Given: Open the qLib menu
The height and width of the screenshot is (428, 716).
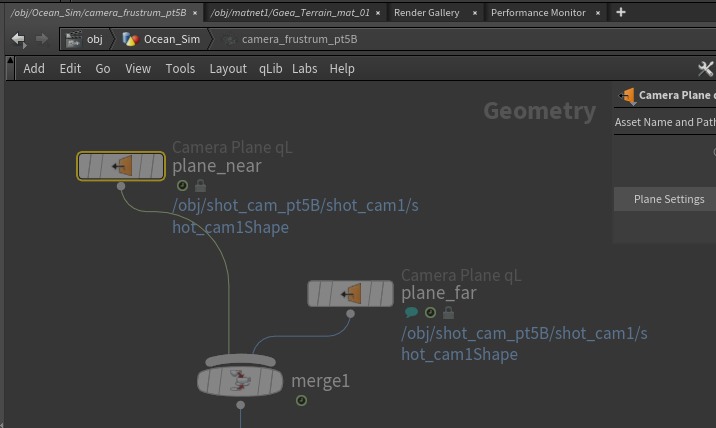Looking at the screenshot, I should tap(270, 68).
